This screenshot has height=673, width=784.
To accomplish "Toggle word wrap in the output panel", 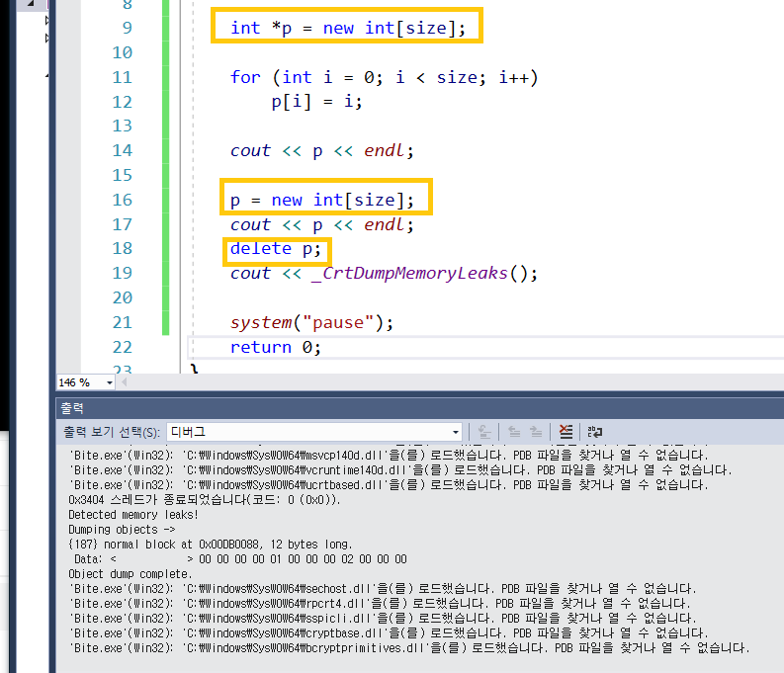I will tap(595, 432).
